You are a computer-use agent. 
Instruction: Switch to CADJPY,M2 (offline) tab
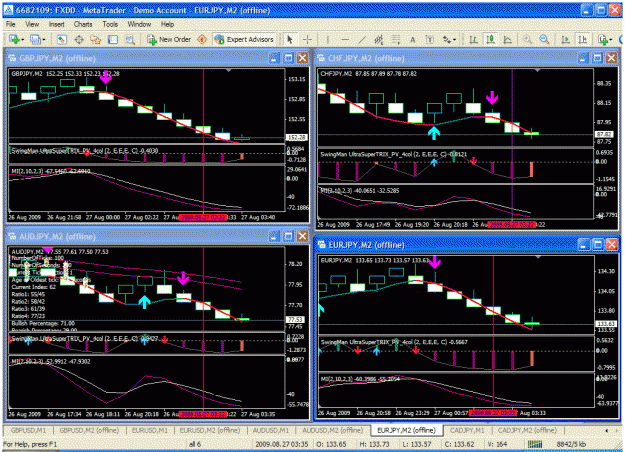[x=527, y=430]
